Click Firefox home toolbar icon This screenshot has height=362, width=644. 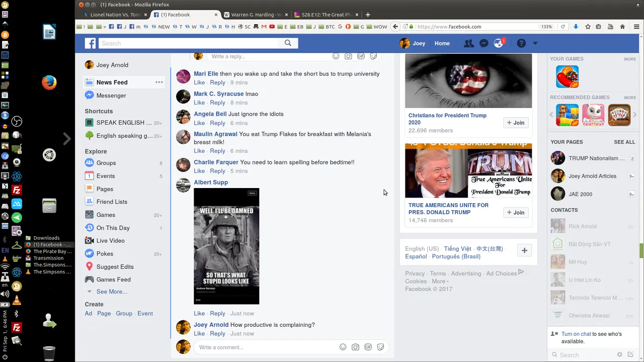point(622,27)
